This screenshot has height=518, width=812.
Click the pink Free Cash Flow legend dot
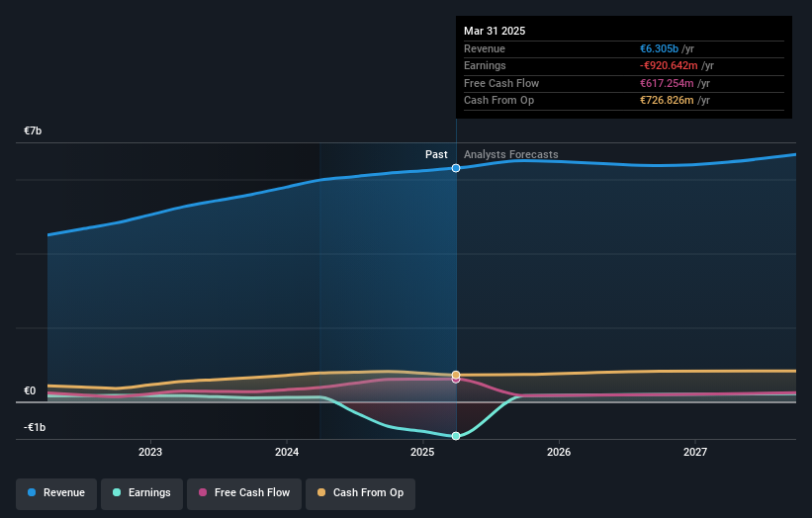pyautogui.click(x=203, y=492)
